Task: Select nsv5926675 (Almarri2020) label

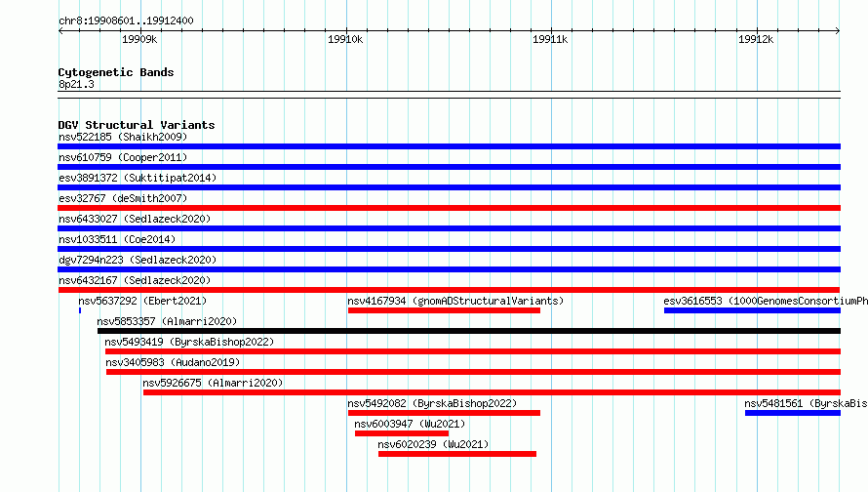Action: tap(213, 383)
